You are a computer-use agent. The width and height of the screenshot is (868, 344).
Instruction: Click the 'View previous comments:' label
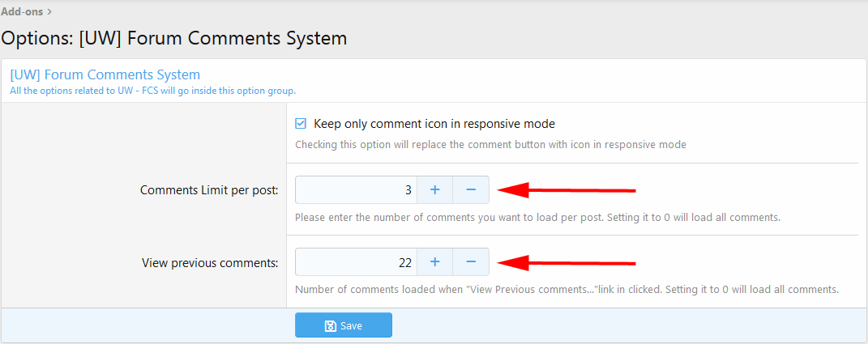pyautogui.click(x=210, y=262)
